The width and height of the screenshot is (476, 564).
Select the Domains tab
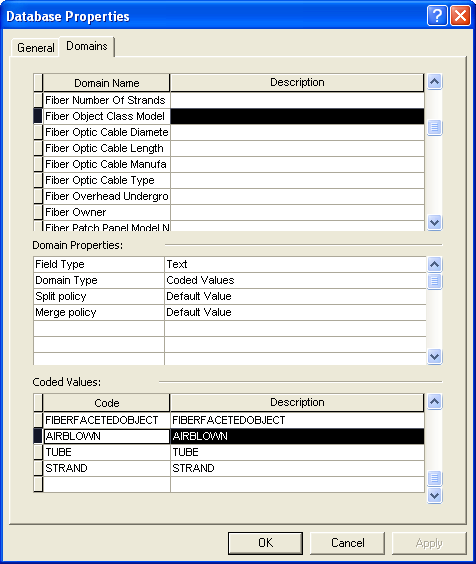87,46
